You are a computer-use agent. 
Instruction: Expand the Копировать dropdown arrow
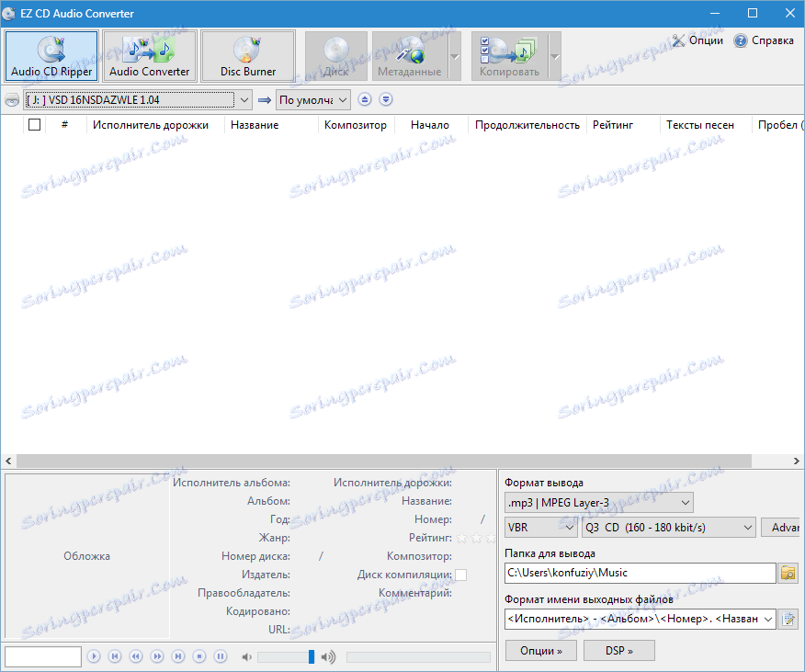tap(555, 56)
